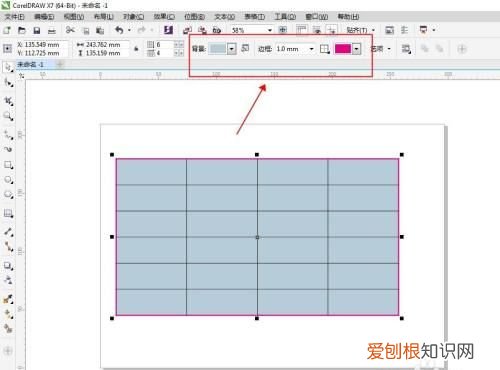Screen dimensions: 500x370
Task: Open the 表格(T) menu
Action: [x=255, y=16]
